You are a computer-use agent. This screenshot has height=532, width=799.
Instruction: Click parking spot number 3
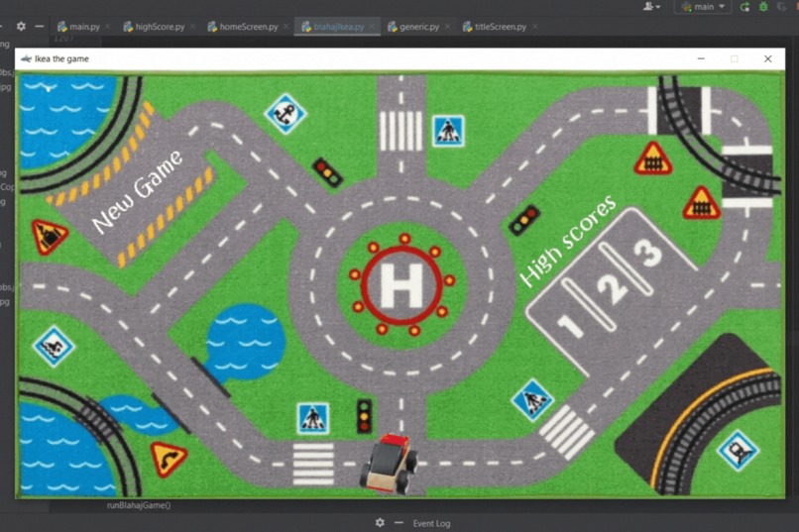coord(647,253)
